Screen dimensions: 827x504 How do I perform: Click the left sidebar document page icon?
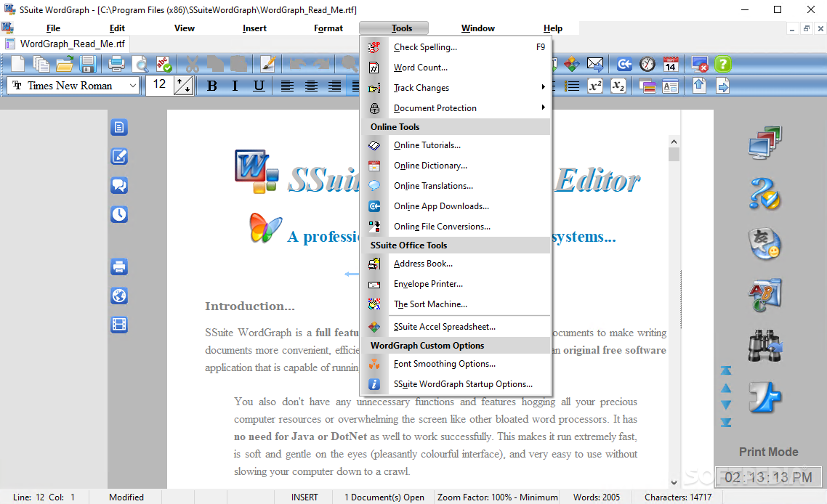tap(119, 127)
